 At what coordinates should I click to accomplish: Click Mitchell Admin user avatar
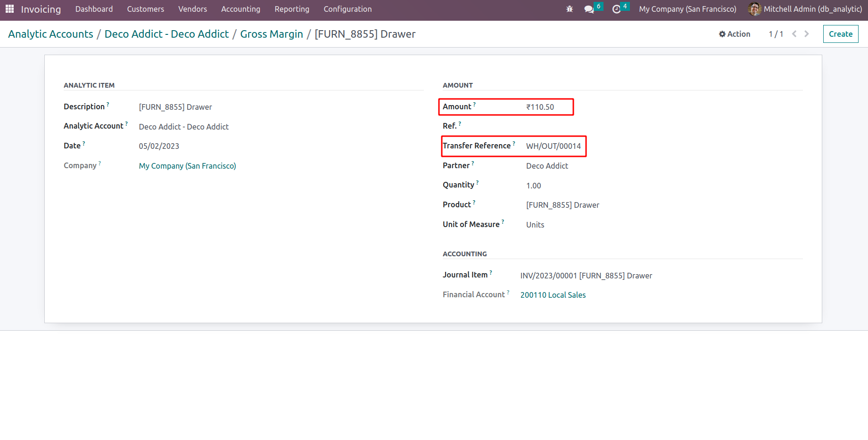pos(754,9)
